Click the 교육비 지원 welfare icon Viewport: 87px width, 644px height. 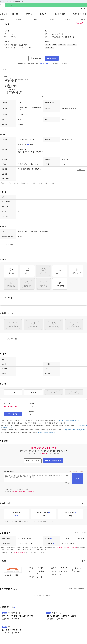60,271
